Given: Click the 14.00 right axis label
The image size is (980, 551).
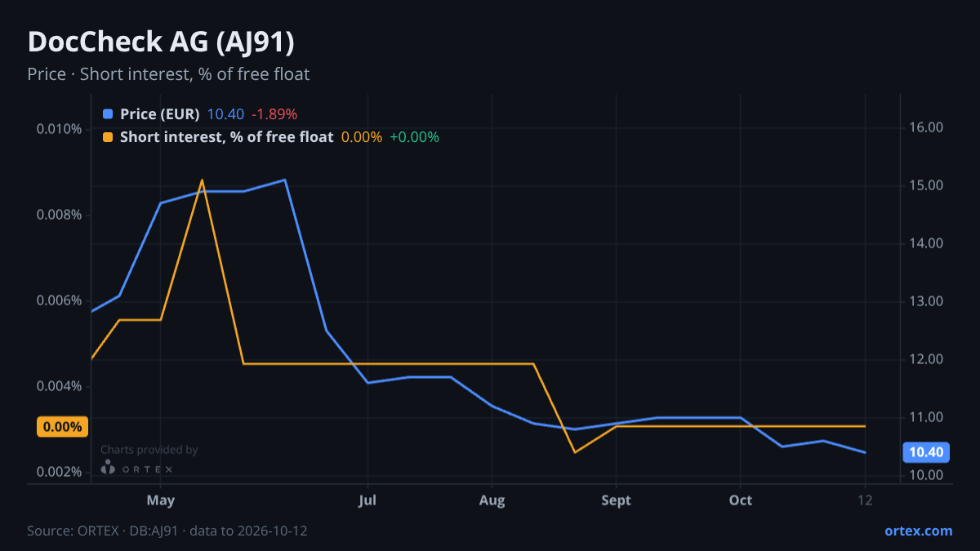Looking at the screenshot, I should click(925, 243).
